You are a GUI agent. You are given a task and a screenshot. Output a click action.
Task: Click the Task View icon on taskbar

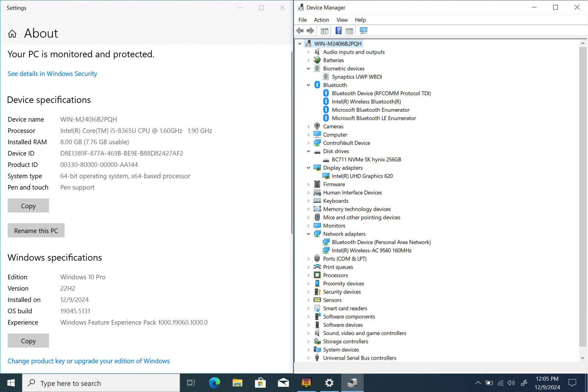(191, 383)
